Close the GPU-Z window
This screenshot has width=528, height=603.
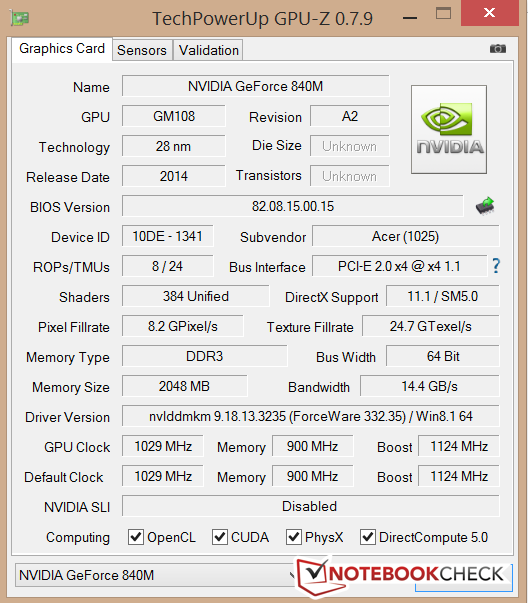tap(490, 13)
